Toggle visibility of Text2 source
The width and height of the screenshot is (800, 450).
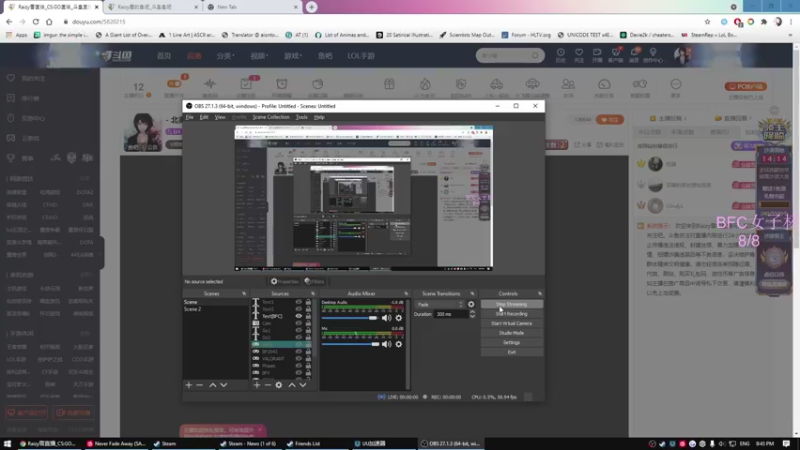(298, 309)
